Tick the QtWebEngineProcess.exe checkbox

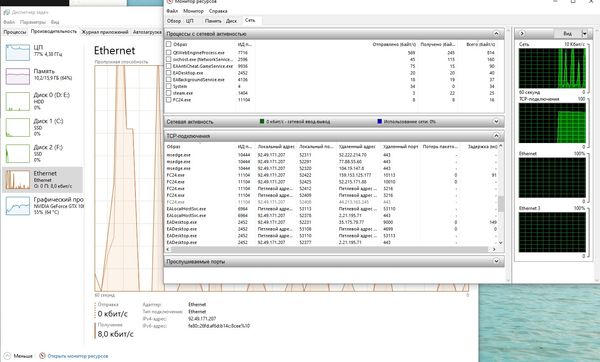pos(168,52)
